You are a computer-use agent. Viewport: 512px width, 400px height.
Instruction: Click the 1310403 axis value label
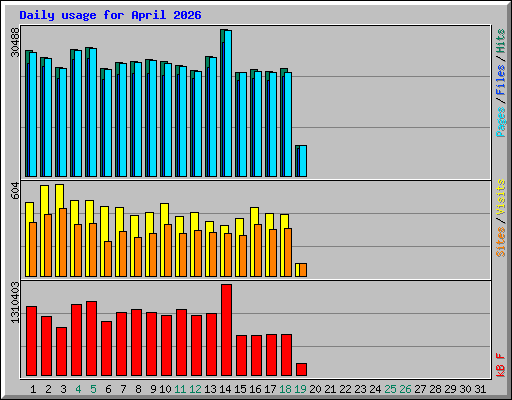click(15, 302)
